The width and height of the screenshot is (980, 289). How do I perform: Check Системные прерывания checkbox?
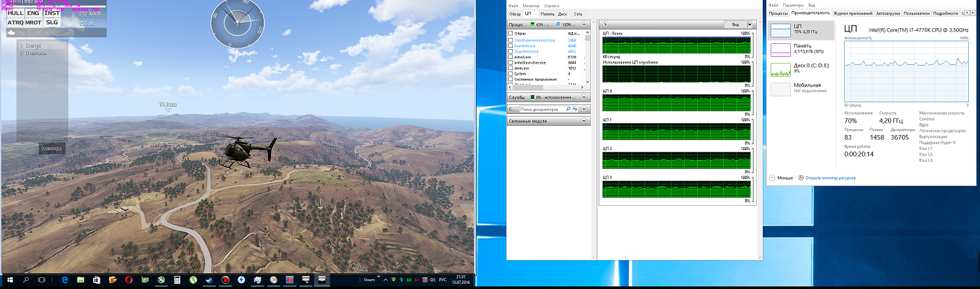(510, 79)
